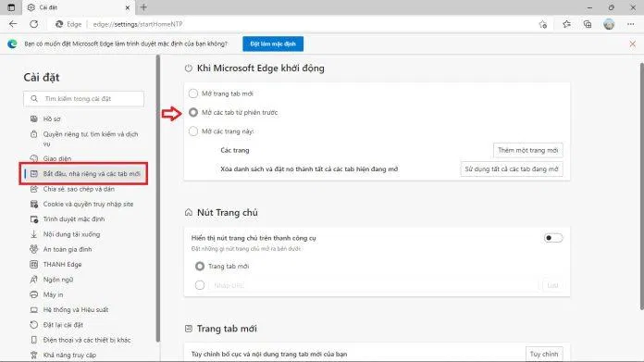The image size is (644, 362).
Task: Click the Trang tab mới section heading
Action: 227,329
